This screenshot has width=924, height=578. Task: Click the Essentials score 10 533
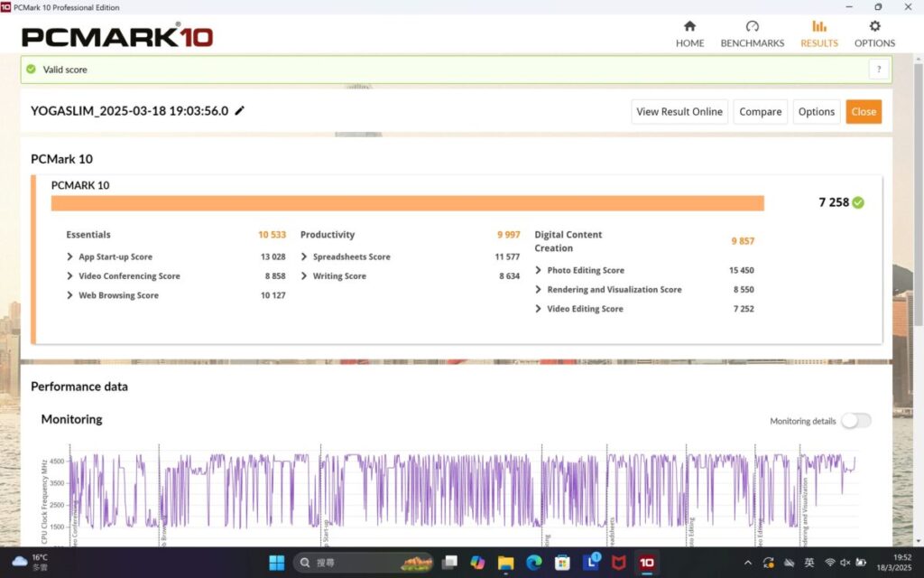272,235
